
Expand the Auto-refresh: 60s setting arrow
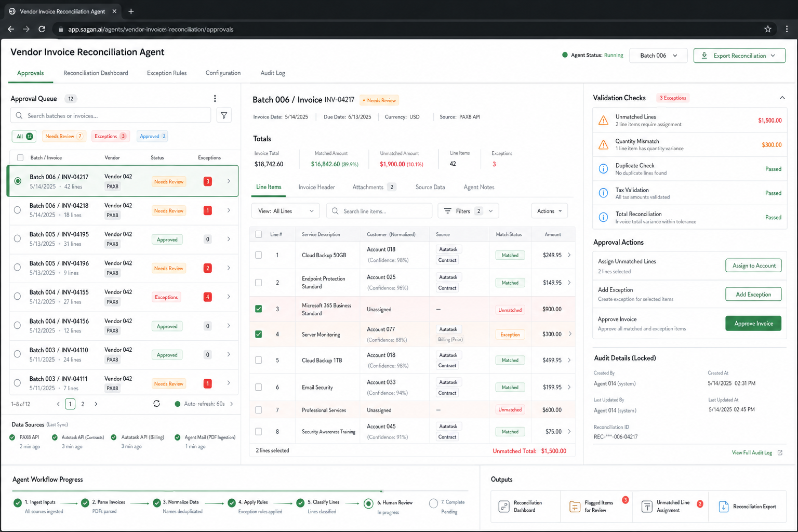tap(232, 404)
